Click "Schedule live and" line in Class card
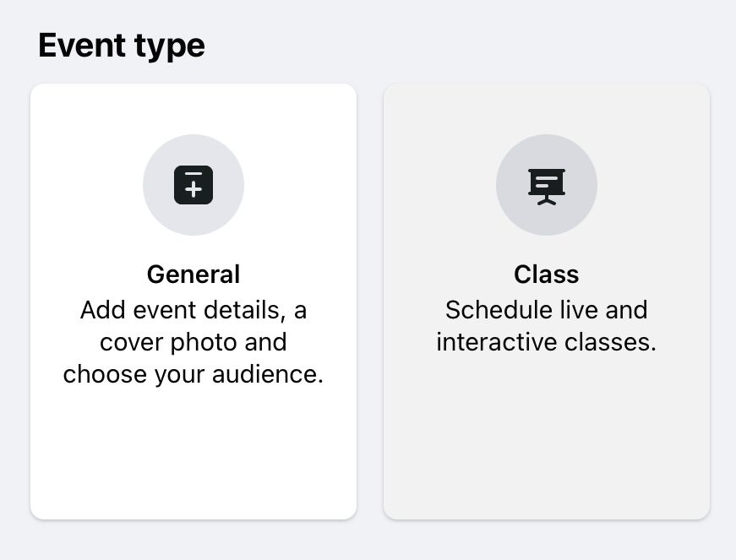736x560 pixels. pos(546,311)
